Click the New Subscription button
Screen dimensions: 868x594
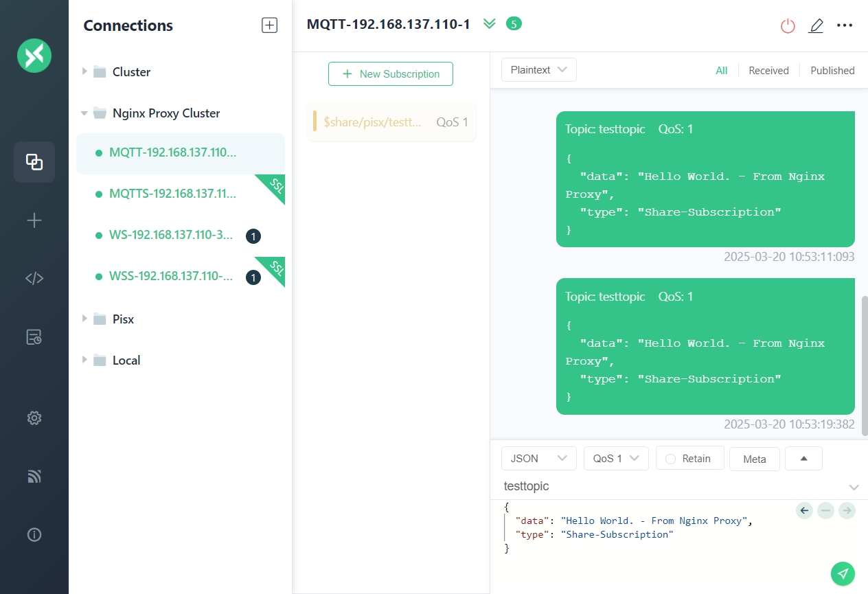click(x=390, y=74)
